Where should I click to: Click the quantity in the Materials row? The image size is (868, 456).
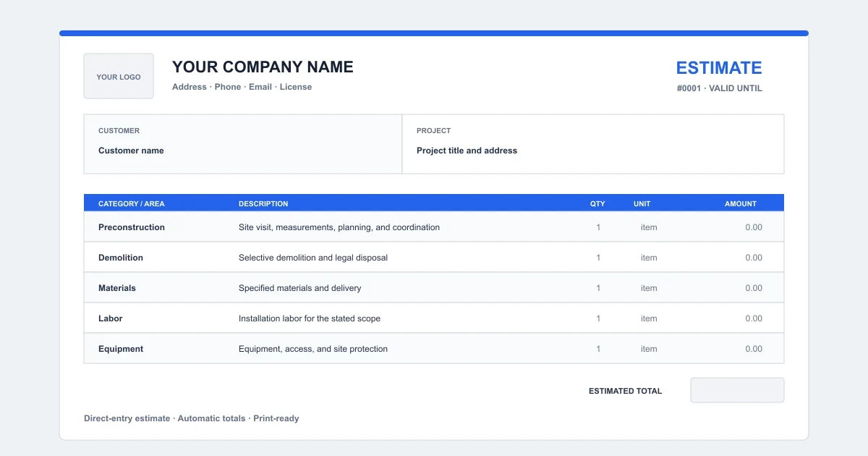coord(598,288)
